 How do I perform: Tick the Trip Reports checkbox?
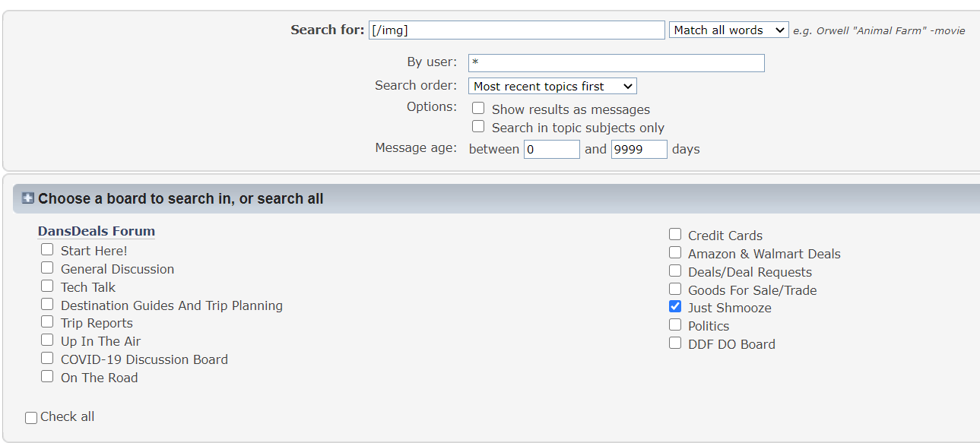tap(47, 321)
